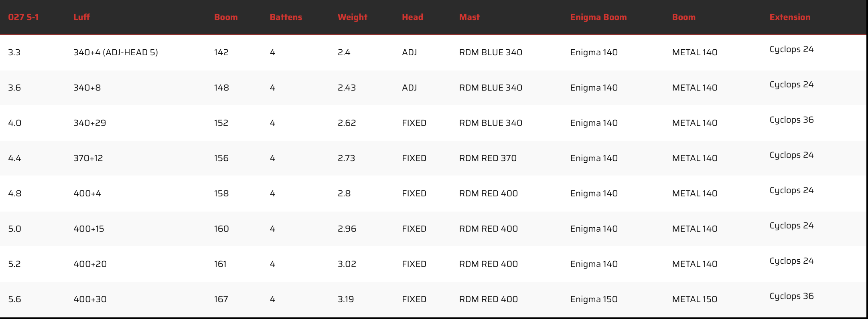Image resolution: width=868 pixels, height=319 pixels.
Task: Select the boom length "160"
Action: pyautogui.click(x=222, y=229)
